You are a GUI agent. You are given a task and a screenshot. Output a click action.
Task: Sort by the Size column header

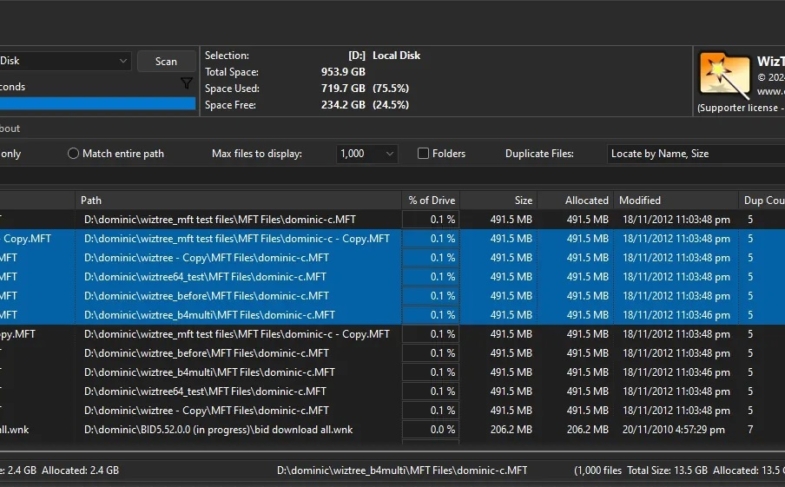499,200
